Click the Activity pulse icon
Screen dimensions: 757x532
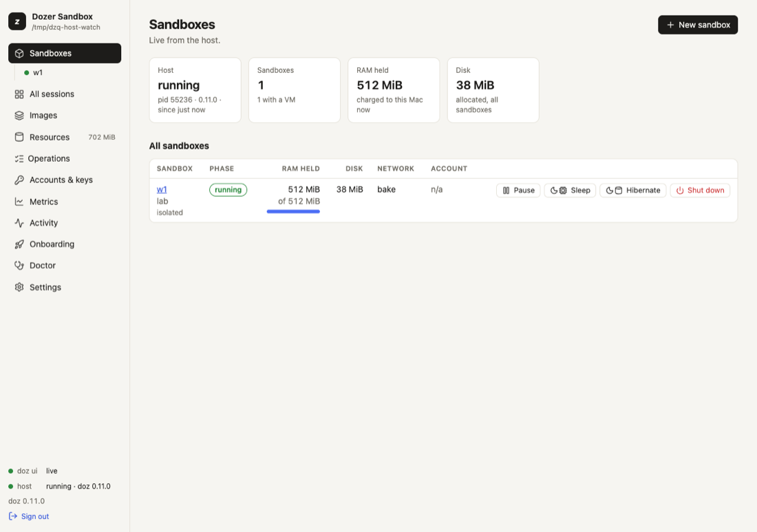tap(19, 223)
